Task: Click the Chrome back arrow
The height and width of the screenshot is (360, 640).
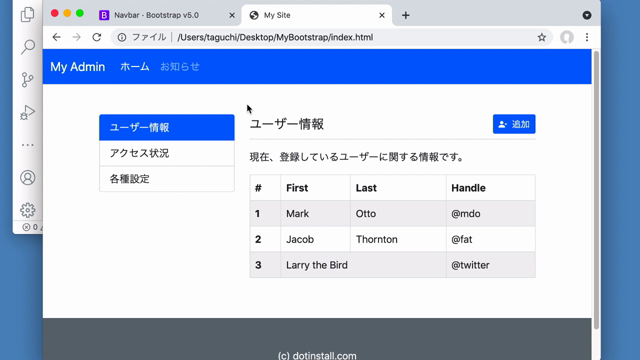Action: [x=56, y=37]
